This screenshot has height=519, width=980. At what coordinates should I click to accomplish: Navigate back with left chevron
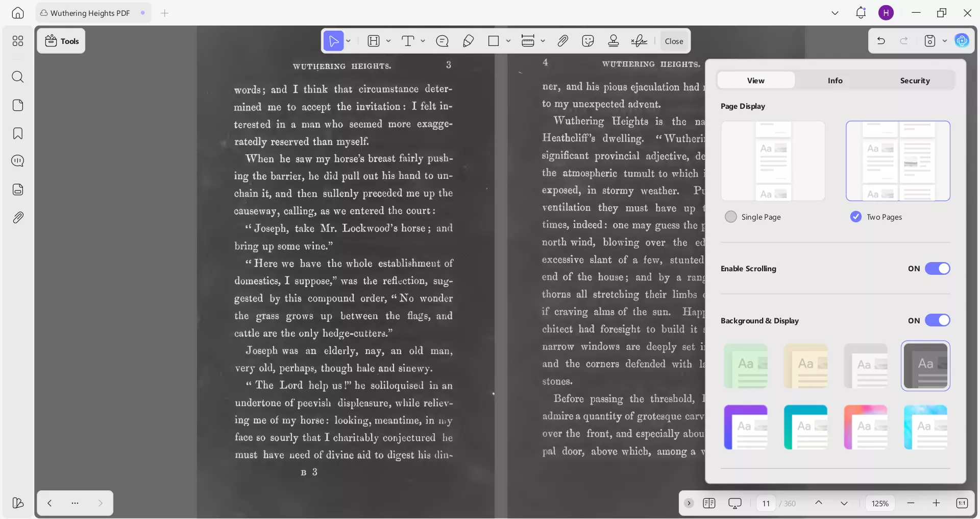[50, 503]
